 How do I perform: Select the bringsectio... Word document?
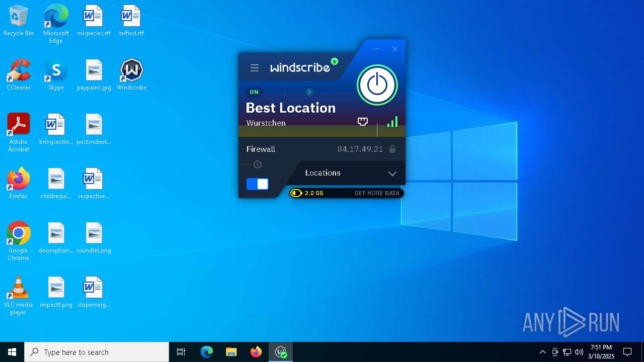pyautogui.click(x=56, y=130)
